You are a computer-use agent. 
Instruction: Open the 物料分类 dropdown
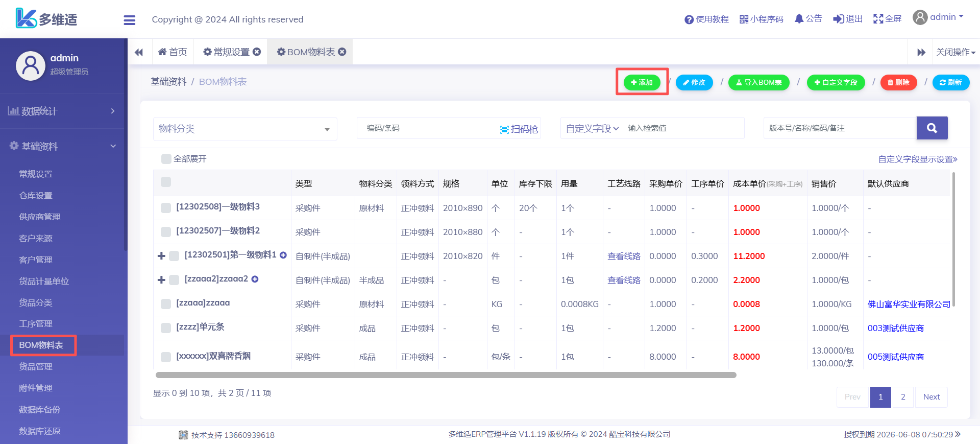click(245, 129)
